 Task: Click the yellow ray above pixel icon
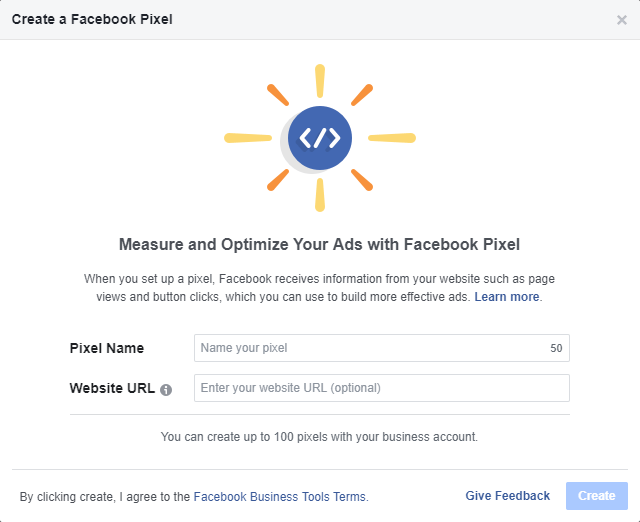point(320,81)
